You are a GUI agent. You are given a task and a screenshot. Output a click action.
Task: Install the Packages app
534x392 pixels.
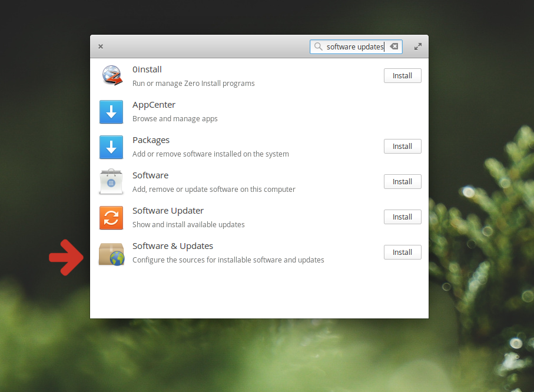coord(403,146)
